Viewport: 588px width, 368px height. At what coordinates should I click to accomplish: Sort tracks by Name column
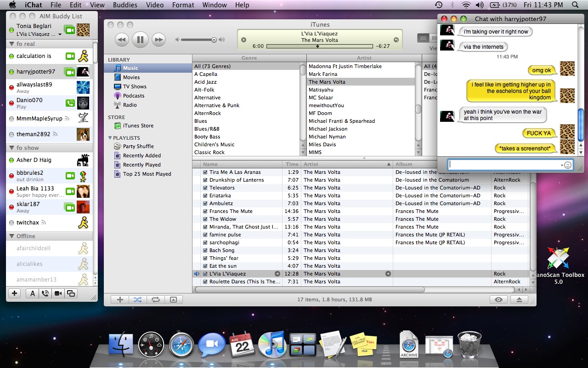coord(241,164)
